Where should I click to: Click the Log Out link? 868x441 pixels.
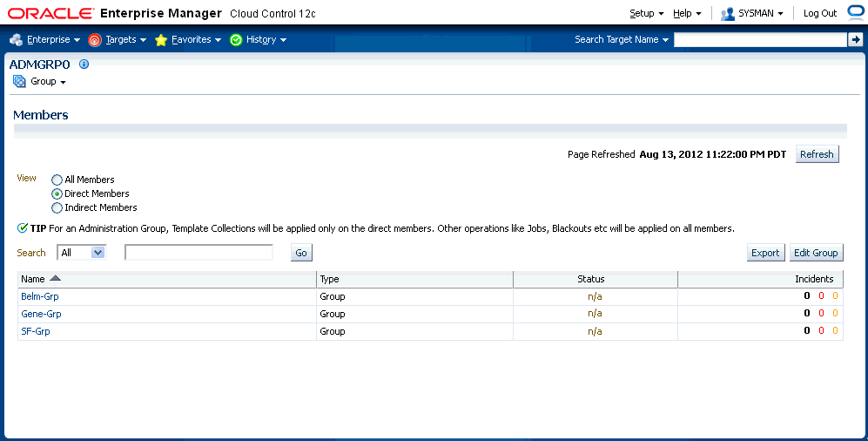pyautogui.click(x=820, y=13)
